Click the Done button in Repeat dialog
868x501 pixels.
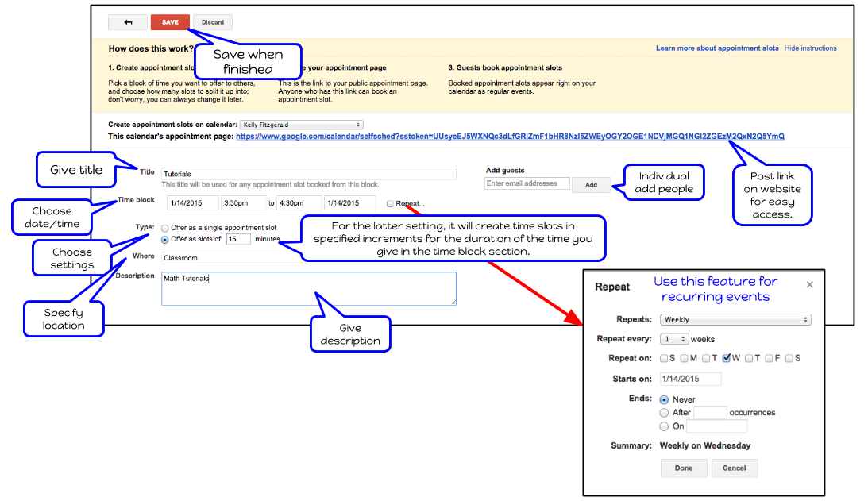pos(684,468)
